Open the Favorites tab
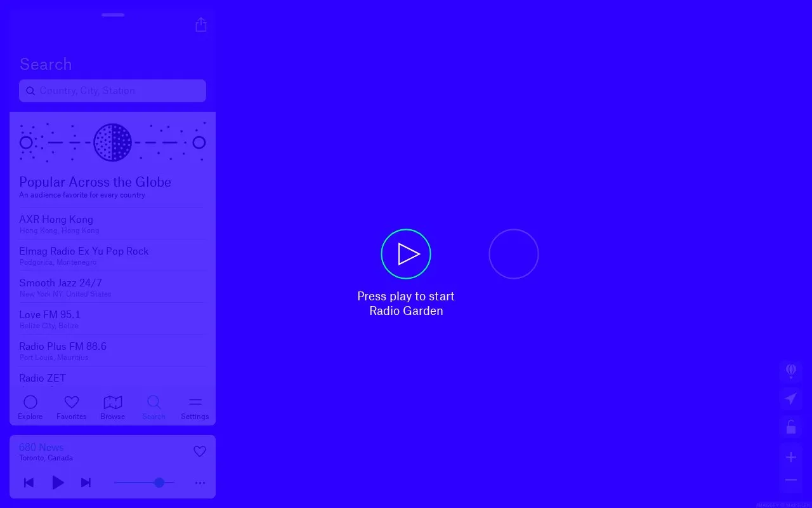The image size is (812, 508). pyautogui.click(x=72, y=407)
